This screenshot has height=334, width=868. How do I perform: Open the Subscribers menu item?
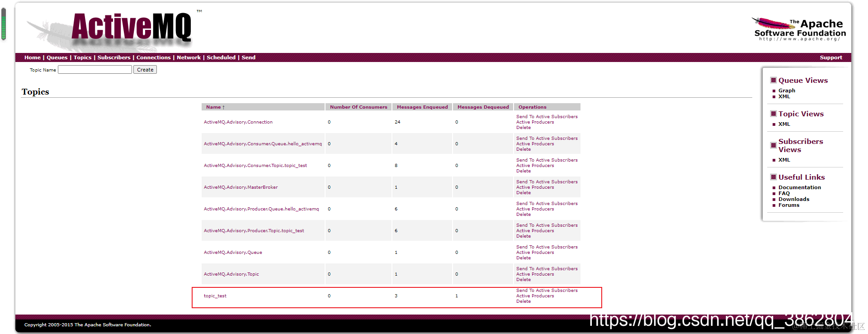[x=114, y=57]
